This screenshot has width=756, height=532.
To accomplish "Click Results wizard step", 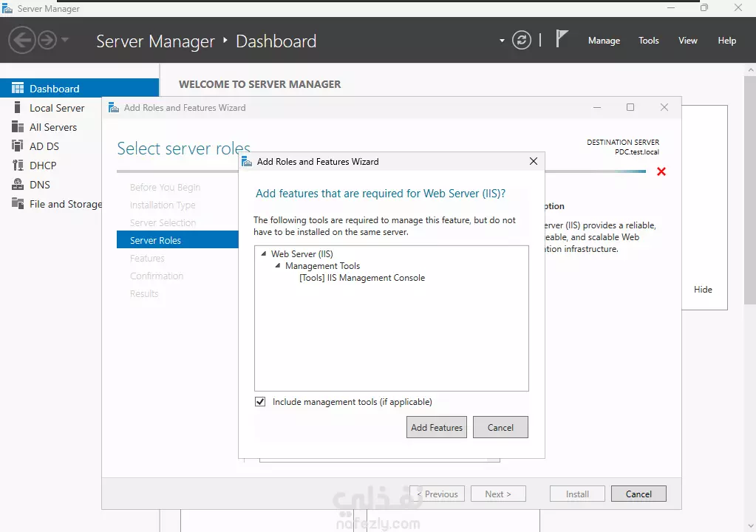I will (144, 293).
